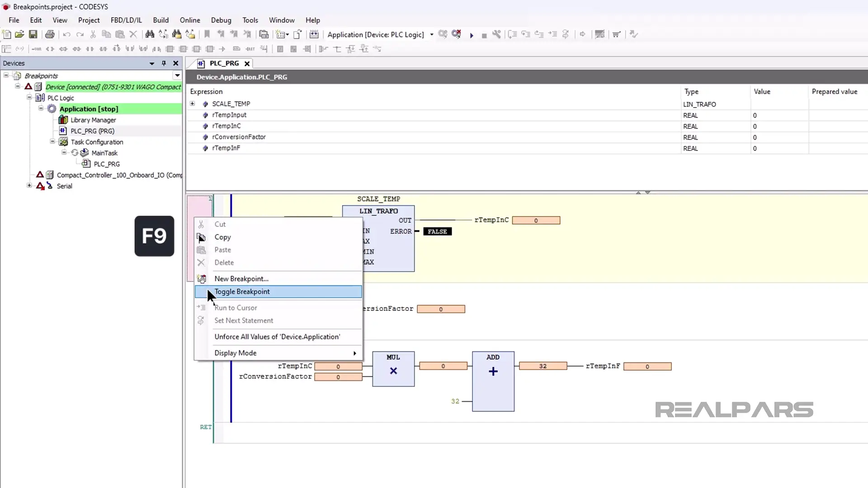
Task: Choose Copy in the context menu
Action: coord(278,237)
